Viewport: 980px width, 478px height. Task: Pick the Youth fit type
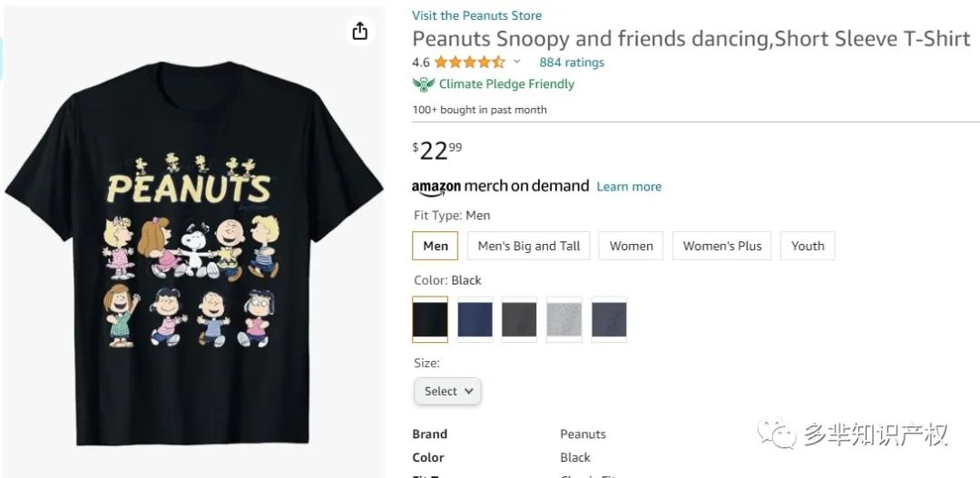[x=808, y=246]
